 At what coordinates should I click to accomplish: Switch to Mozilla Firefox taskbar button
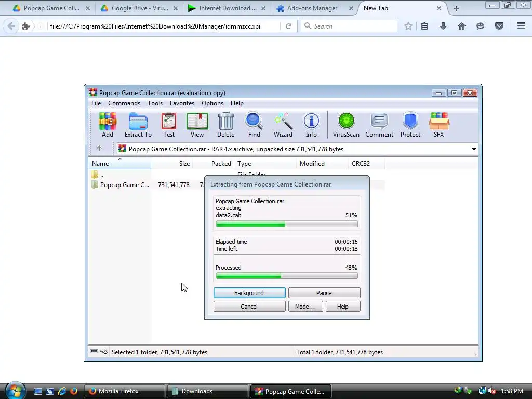[x=124, y=391]
